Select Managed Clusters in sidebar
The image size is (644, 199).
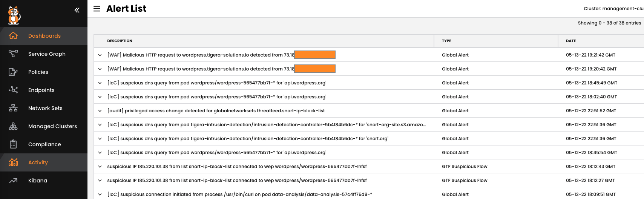tap(44, 126)
